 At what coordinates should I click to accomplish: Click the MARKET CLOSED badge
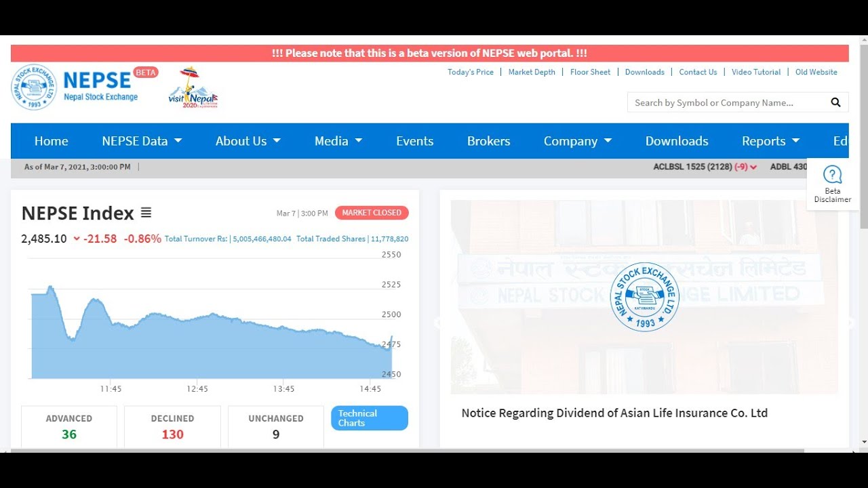[x=372, y=213]
